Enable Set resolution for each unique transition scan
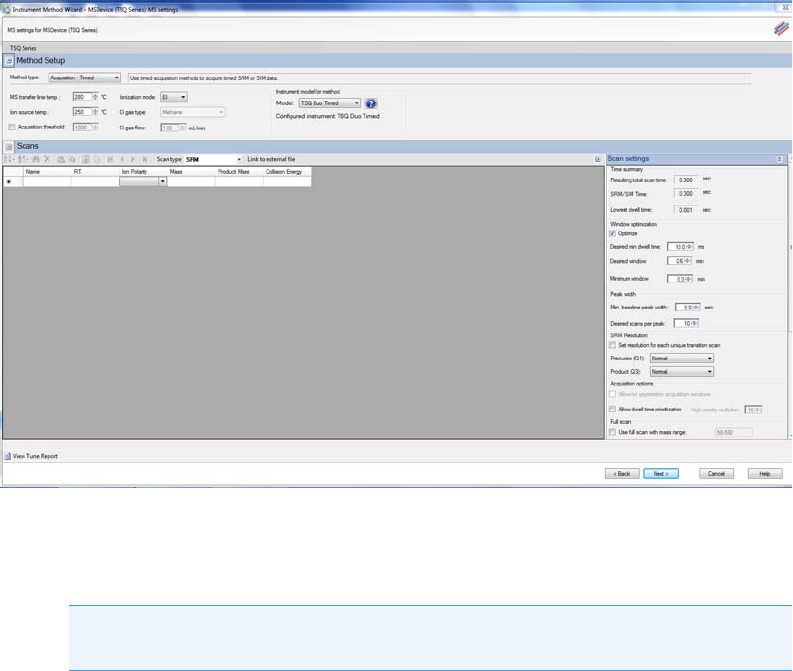 coord(612,345)
